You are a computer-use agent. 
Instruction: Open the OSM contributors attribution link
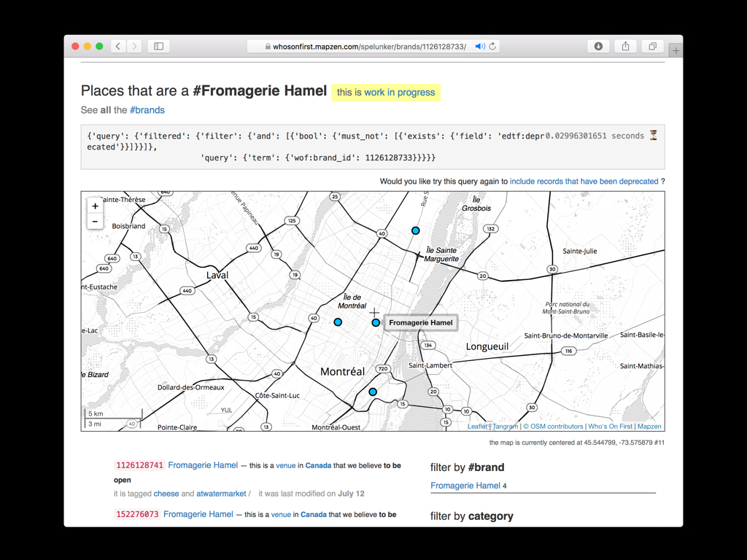pos(553,427)
